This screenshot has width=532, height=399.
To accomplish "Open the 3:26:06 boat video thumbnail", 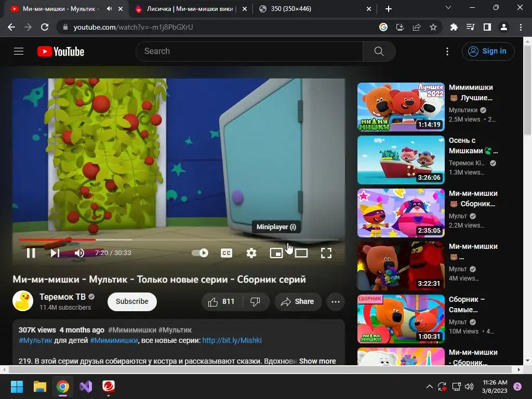I will [401, 160].
